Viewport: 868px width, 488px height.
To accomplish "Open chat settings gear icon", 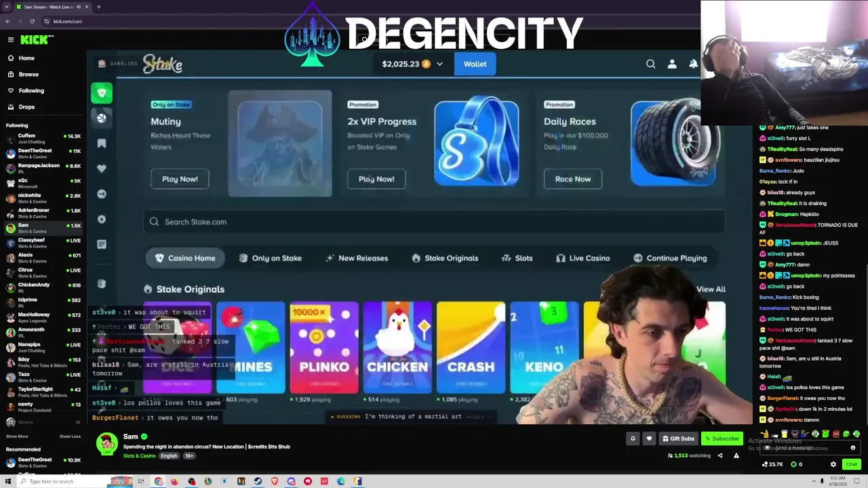I will coord(833,464).
